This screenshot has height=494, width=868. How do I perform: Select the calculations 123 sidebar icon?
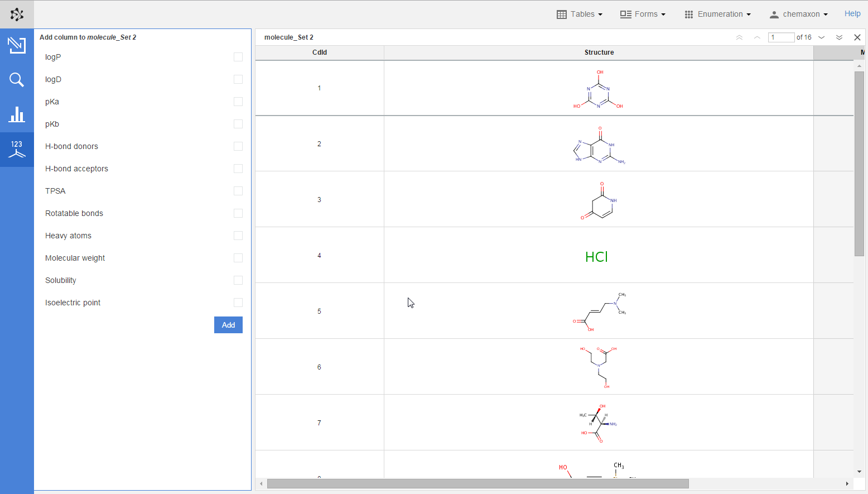(17, 149)
